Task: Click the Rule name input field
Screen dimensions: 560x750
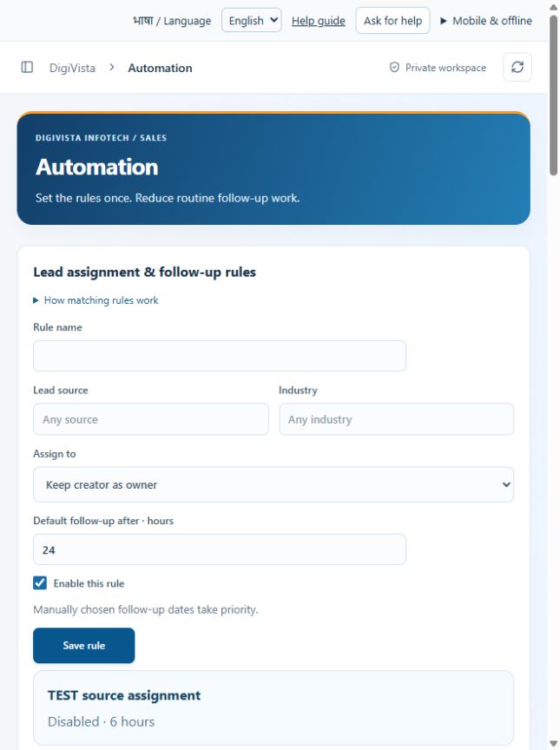Action: pos(220,356)
